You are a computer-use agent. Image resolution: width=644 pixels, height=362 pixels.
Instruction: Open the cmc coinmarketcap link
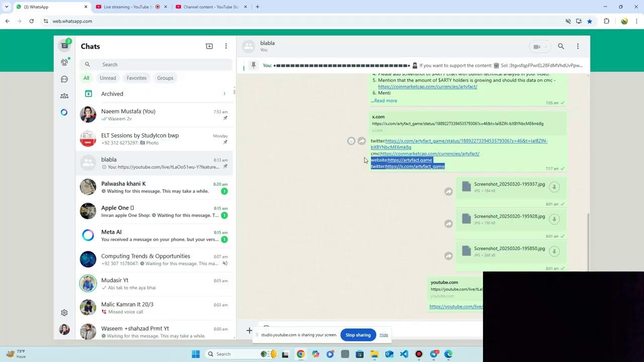point(430,154)
